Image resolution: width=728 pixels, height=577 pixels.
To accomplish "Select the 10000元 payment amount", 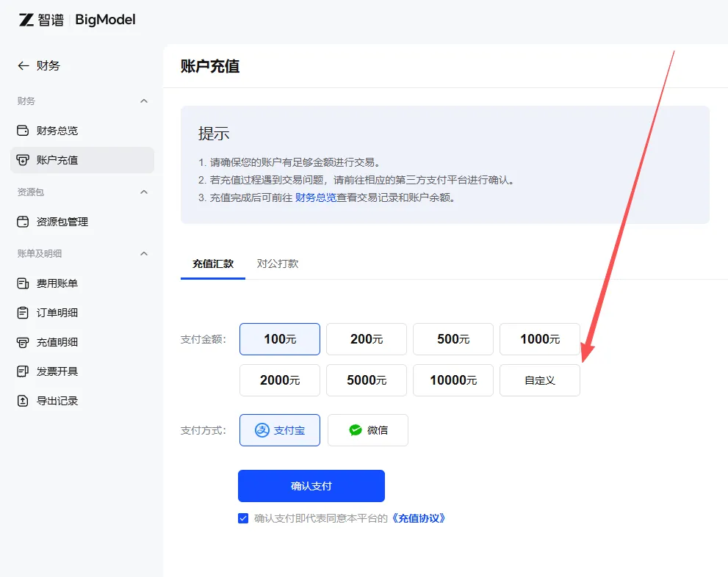I will click(x=453, y=380).
